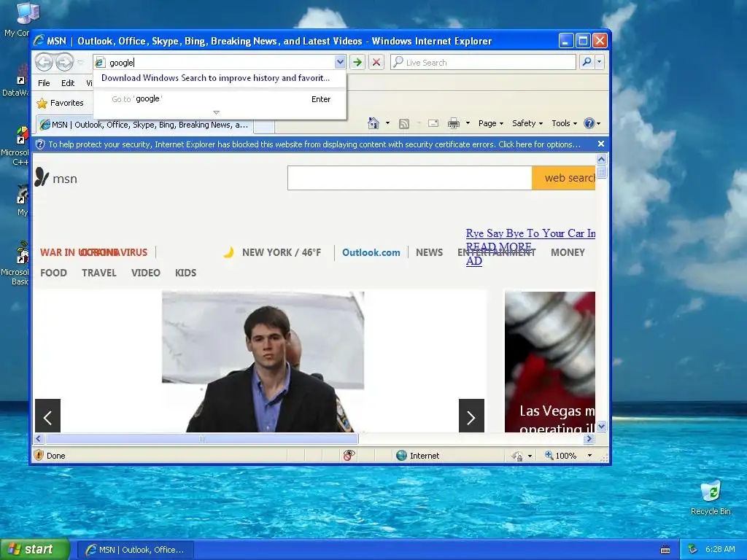Open the zoom level dropdown arrow
The image size is (747, 560).
tap(589, 456)
